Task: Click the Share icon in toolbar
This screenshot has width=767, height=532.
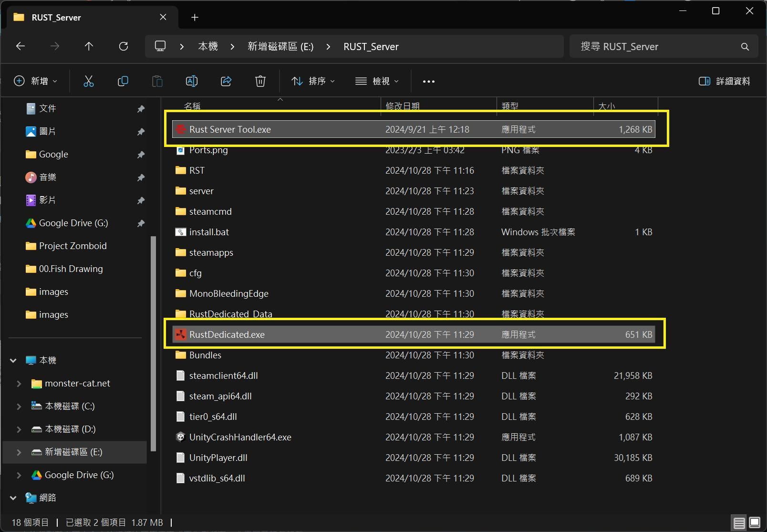Action: point(226,81)
